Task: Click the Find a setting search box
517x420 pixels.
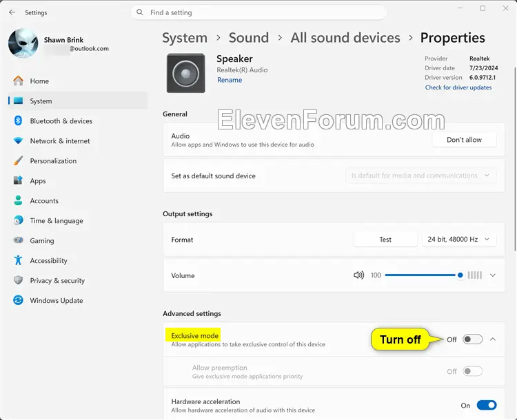Action: (258, 12)
